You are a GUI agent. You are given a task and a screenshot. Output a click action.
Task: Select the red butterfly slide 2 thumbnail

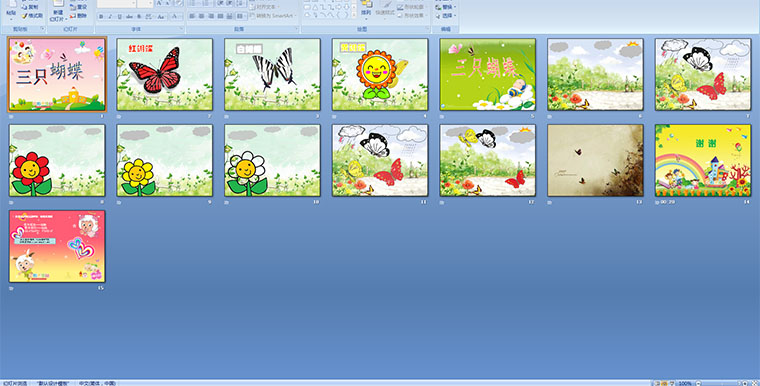(165, 74)
